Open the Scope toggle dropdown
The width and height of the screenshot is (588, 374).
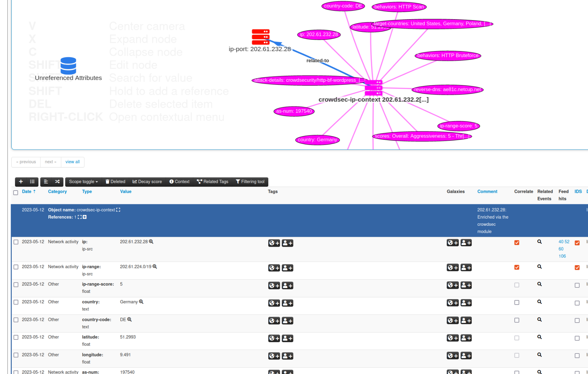click(83, 182)
